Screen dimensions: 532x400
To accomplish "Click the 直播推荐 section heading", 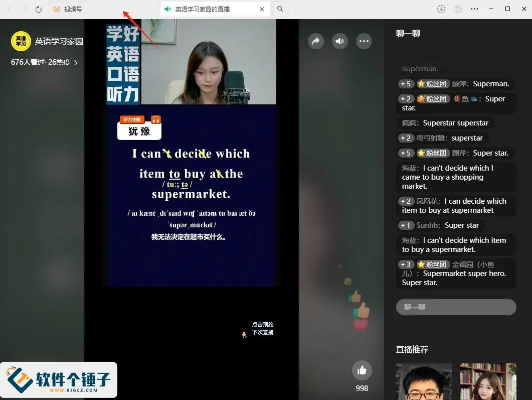I will 412,349.
